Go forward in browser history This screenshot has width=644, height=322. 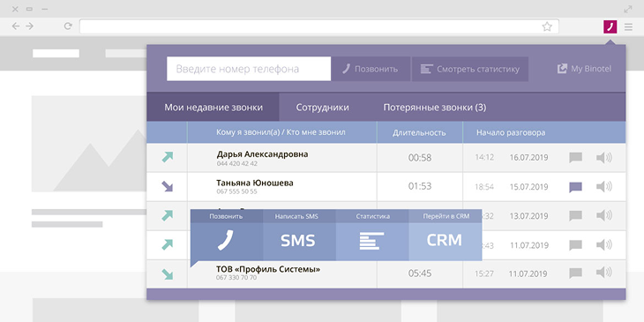pos(30,26)
